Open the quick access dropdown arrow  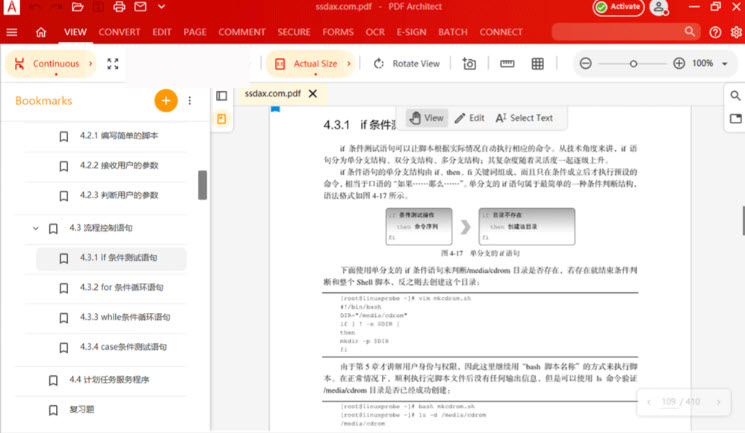[162, 7]
